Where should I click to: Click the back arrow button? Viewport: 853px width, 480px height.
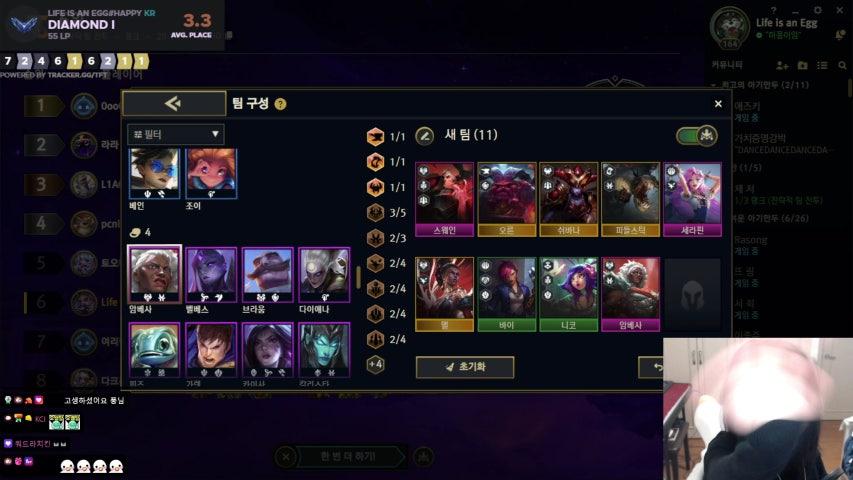174,103
